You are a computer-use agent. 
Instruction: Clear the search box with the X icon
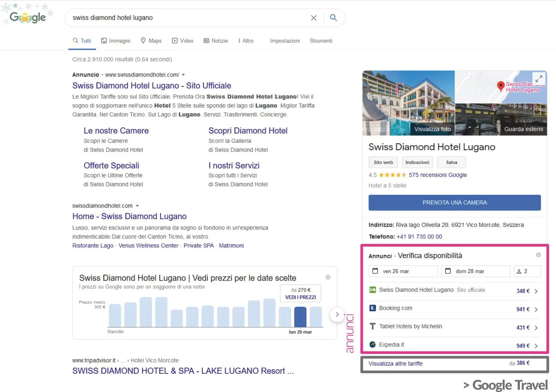coord(313,18)
